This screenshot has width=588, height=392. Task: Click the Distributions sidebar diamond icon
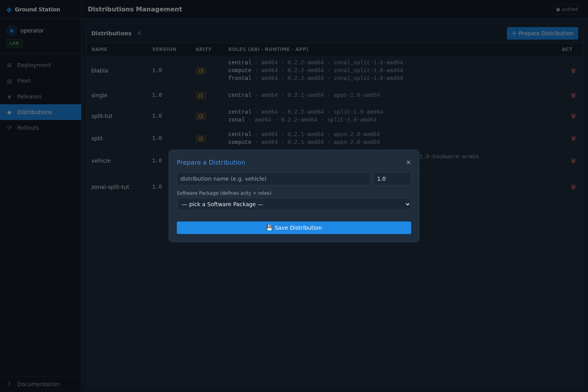pos(9,112)
